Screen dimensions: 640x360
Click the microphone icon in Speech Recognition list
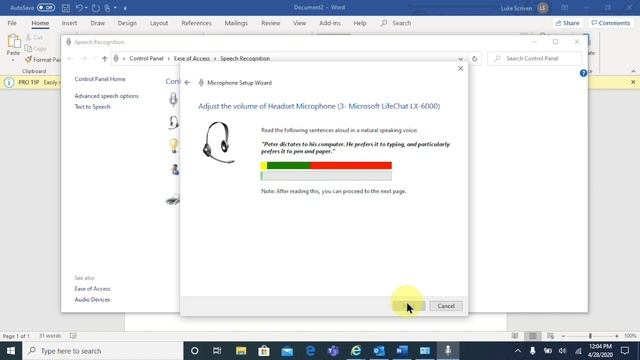[173, 99]
